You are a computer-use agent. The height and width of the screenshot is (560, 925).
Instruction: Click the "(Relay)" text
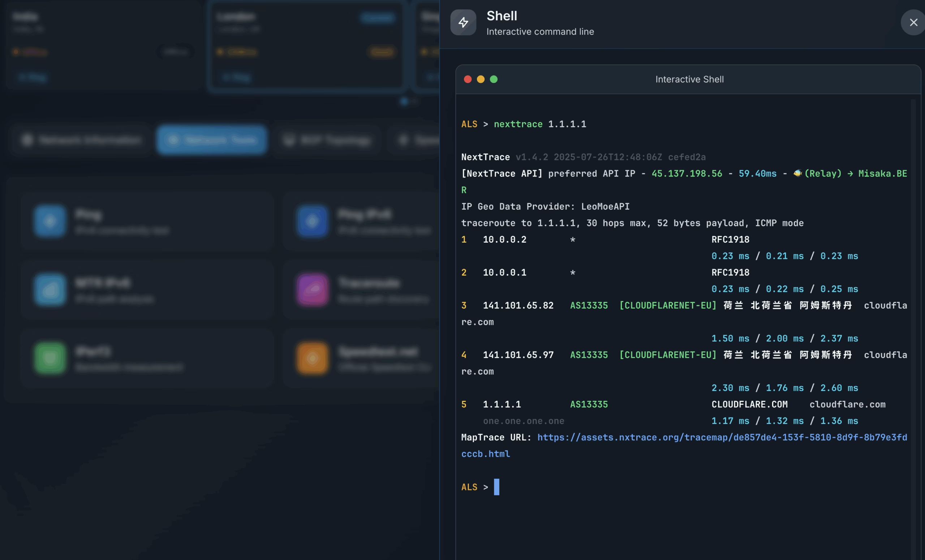click(822, 174)
